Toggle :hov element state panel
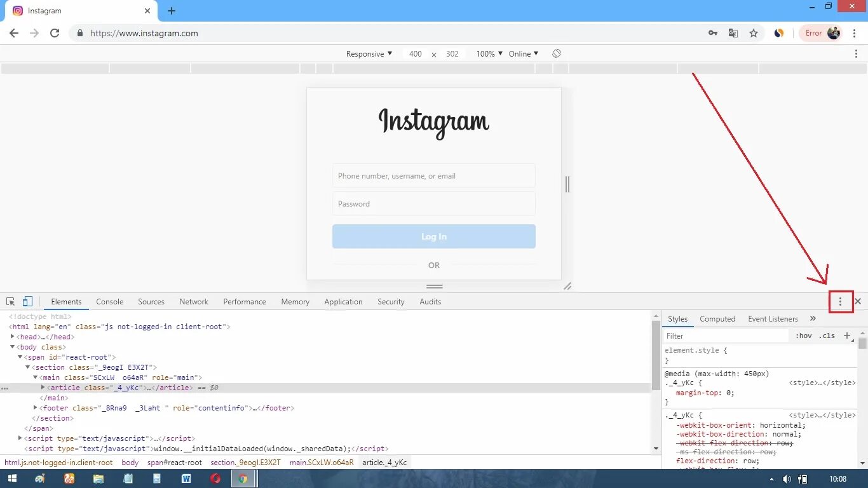868x488 pixels. pos(804,335)
